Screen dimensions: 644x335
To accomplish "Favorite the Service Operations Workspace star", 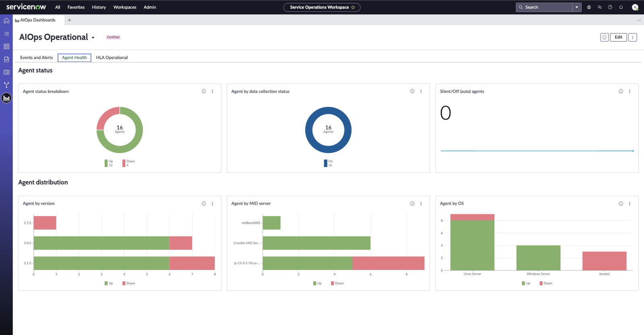I will pos(353,7).
